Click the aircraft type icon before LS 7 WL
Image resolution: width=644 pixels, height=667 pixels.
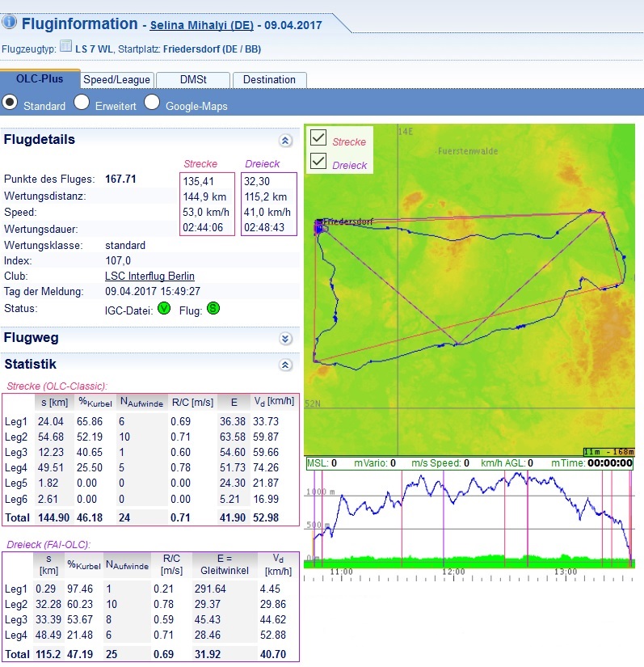[66, 48]
